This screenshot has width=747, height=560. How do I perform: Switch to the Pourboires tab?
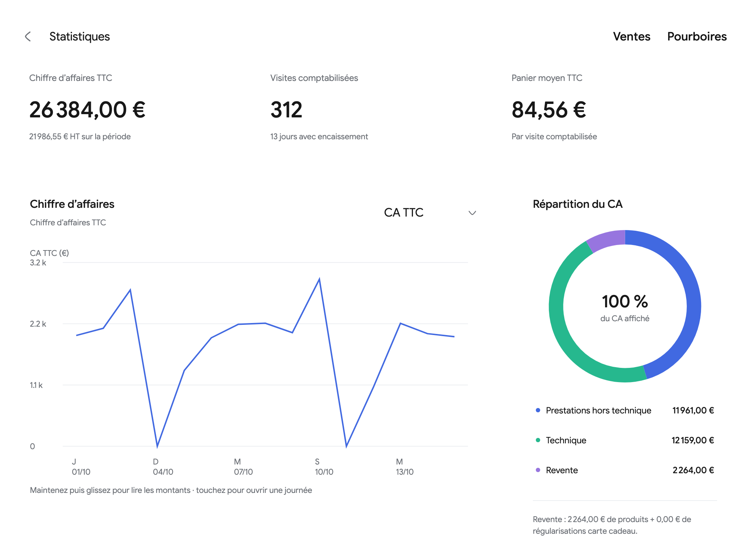pyautogui.click(x=697, y=36)
